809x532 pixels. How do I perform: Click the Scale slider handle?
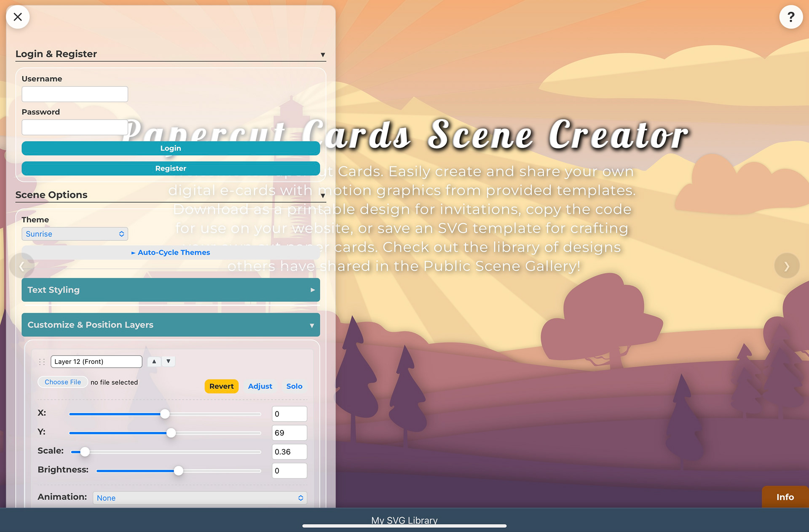pos(85,452)
